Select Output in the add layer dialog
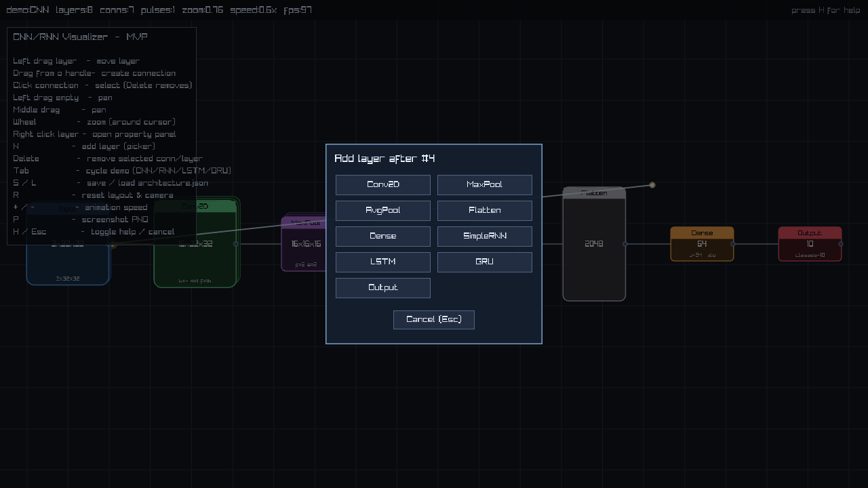 point(383,288)
